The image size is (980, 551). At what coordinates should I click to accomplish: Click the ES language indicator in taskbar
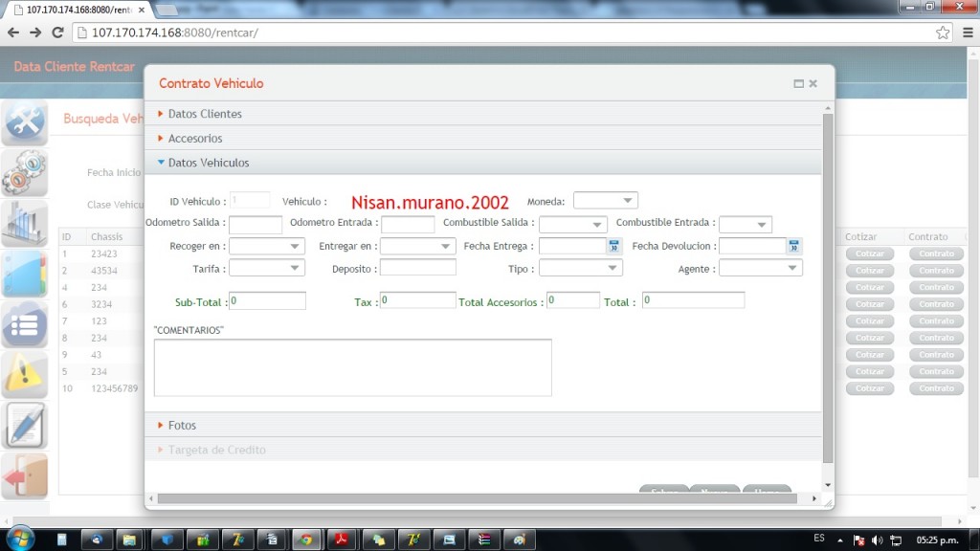click(819, 539)
